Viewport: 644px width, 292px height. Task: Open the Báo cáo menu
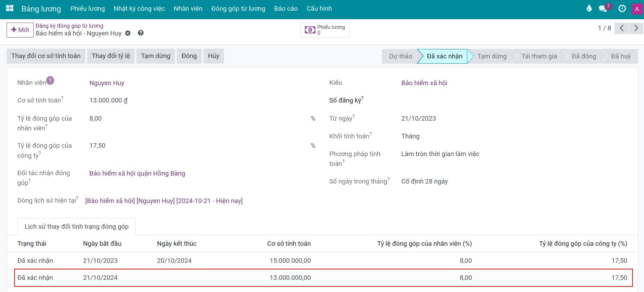[x=286, y=9]
